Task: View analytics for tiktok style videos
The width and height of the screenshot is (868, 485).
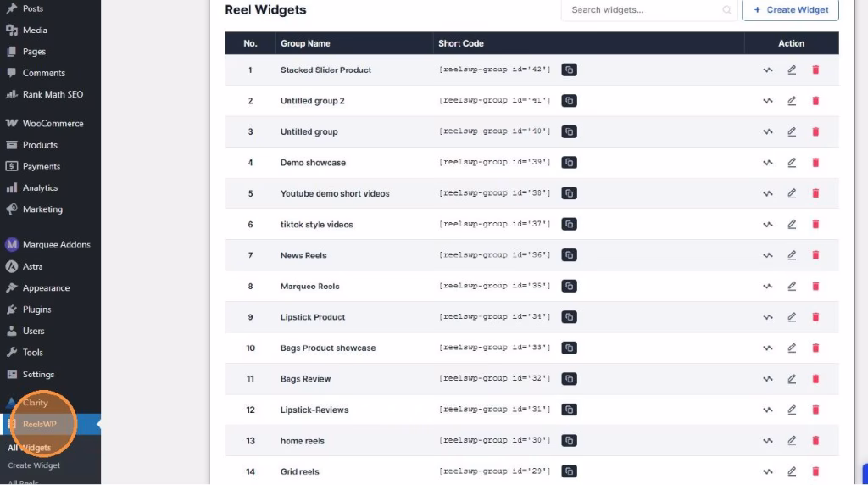Action: (768, 225)
